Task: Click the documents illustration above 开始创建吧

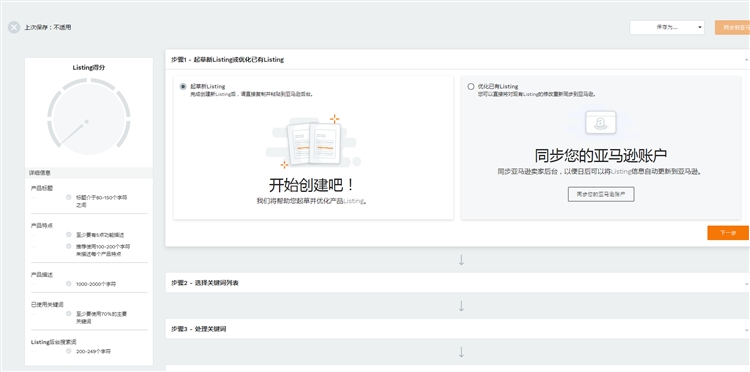Action: click(313, 142)
